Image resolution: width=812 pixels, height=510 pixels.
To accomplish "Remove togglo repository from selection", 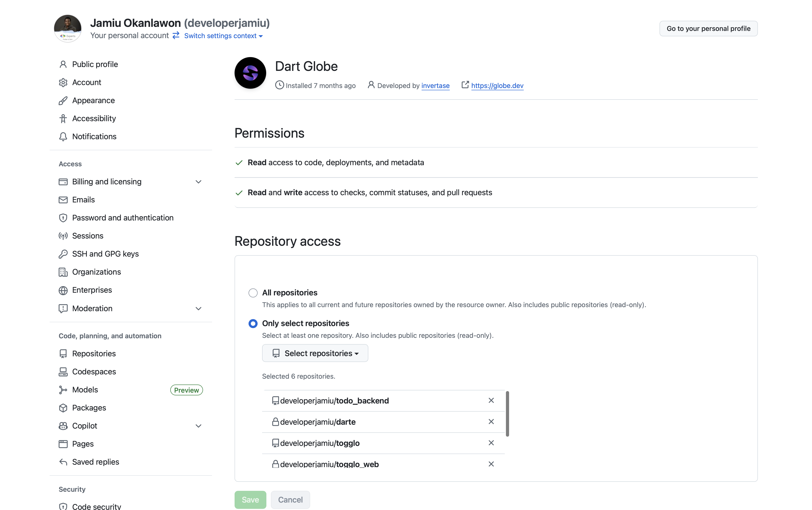I will point(491,443).
